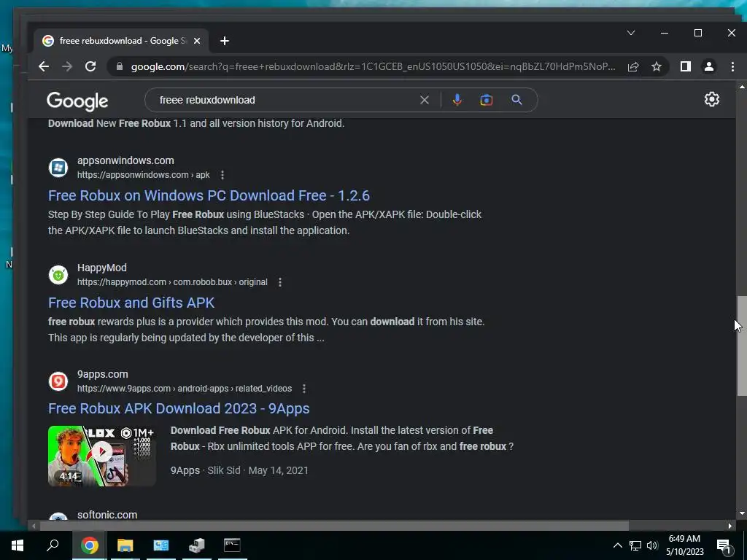Click the softonic.com result site name

(107, 515)
